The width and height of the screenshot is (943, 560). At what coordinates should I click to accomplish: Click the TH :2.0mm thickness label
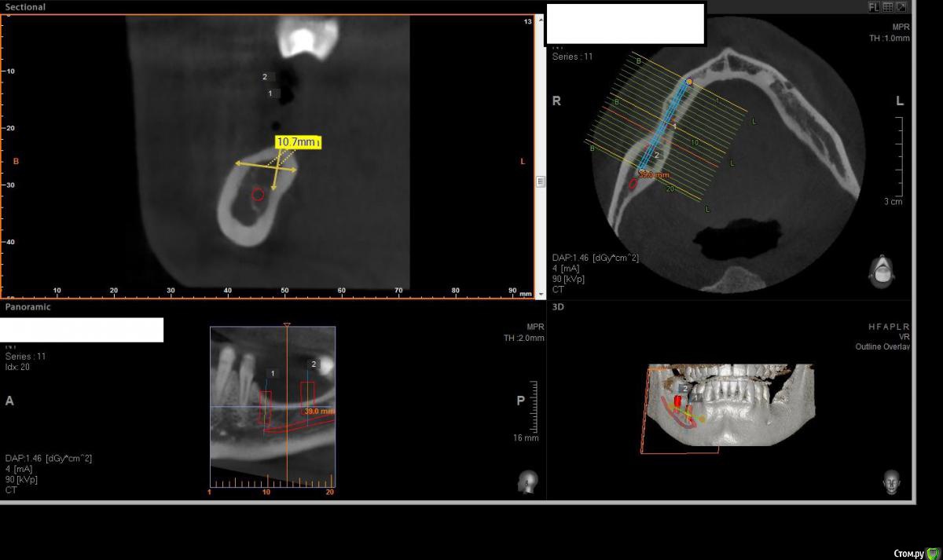point(523,338)
